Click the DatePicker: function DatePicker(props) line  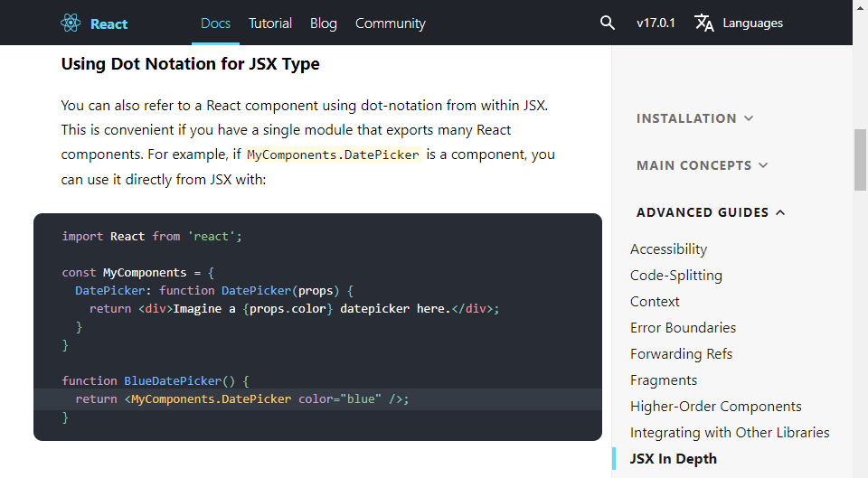point(213,291)
